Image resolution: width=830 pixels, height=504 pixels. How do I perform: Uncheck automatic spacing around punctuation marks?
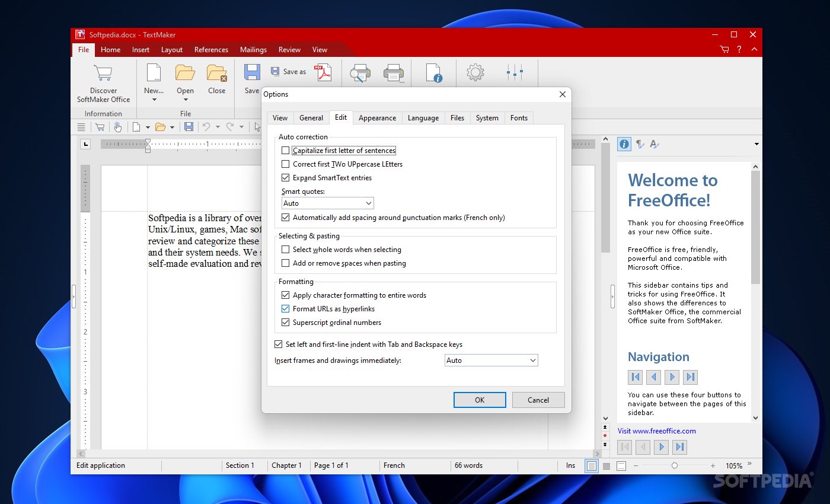pos(286,218)
